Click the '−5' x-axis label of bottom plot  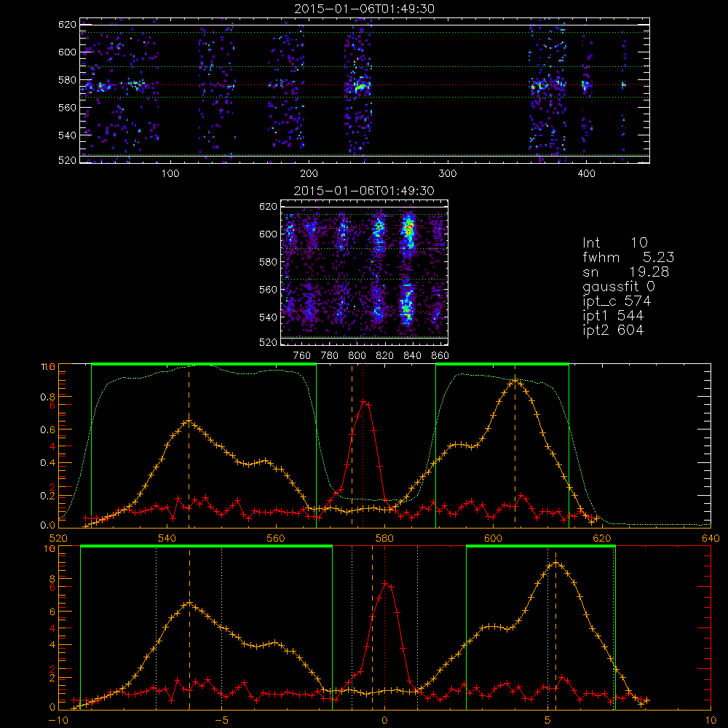(221, 720)
